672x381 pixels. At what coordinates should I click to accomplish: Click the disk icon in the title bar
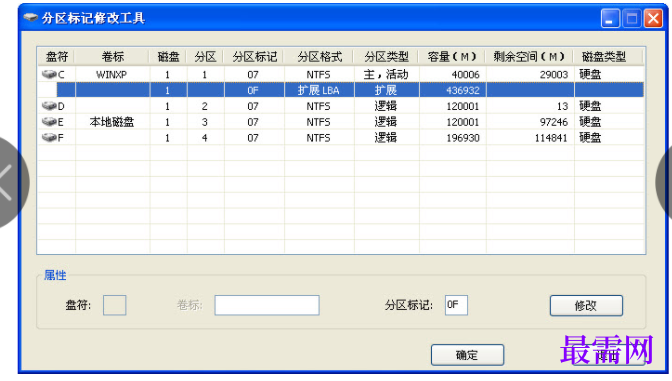(31, 18)
